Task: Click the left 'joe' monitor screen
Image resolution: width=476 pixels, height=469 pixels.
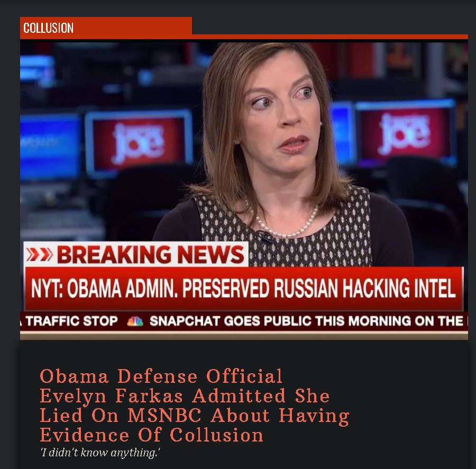Action: (139, 143)
